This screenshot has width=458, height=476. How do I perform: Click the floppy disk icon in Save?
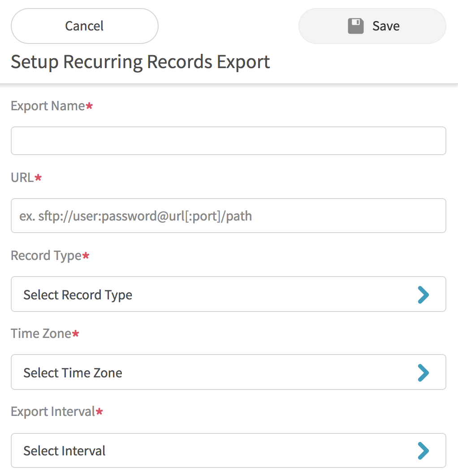(x=356, y=26)
